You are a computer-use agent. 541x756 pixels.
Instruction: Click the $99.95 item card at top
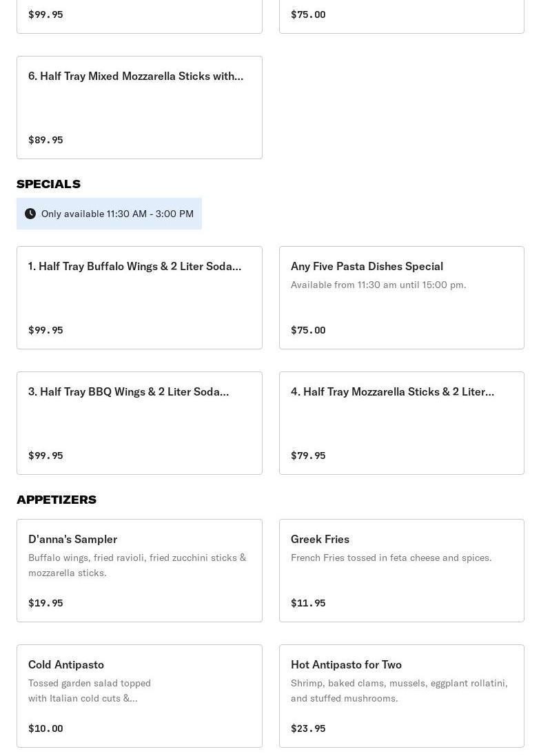[139, 15]
